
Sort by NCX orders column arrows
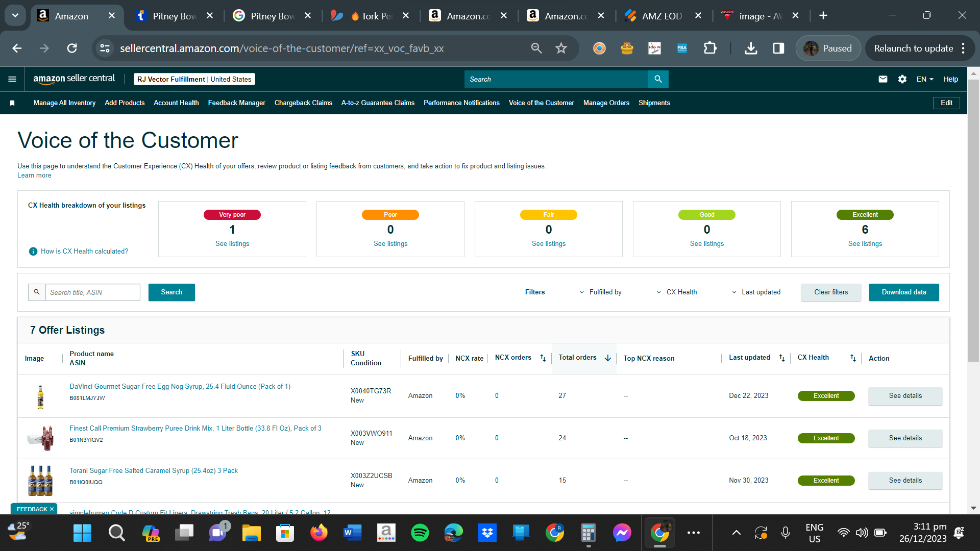pos(543,358)
